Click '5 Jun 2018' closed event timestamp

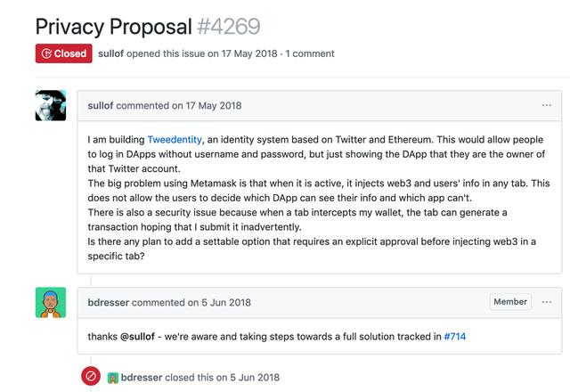255,378
